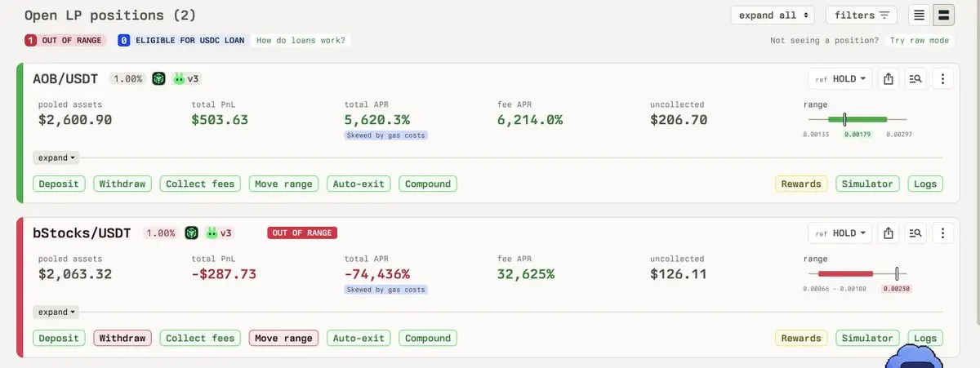Viewport: 980px width, 368px height.
Task: Open Rewards for bStocks/USDT
Action: coord(801,338)
